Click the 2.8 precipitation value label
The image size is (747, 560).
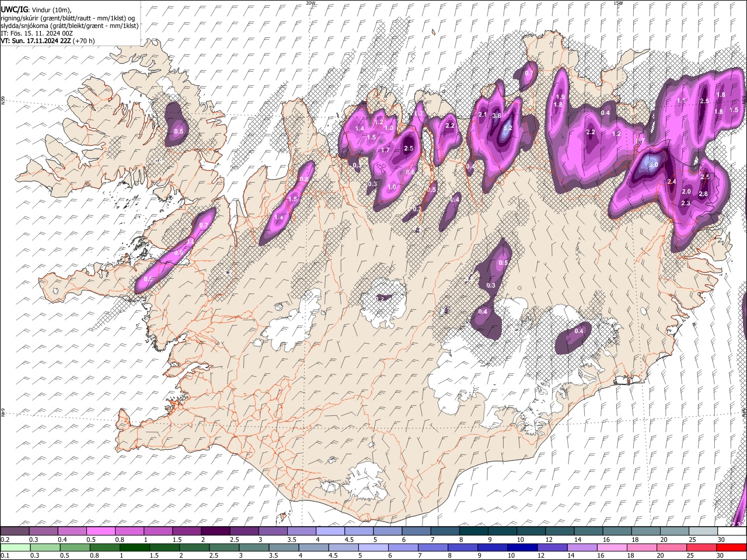(x=703, y=194)
